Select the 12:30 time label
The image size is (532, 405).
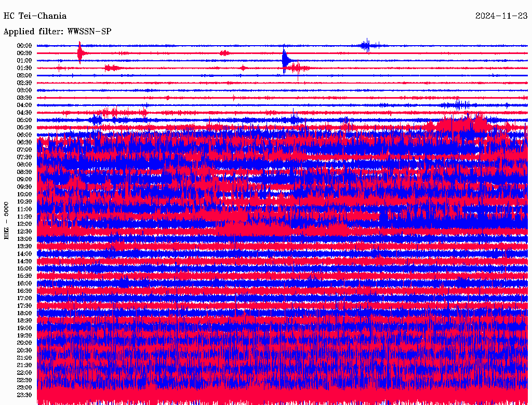pos(25,232)
